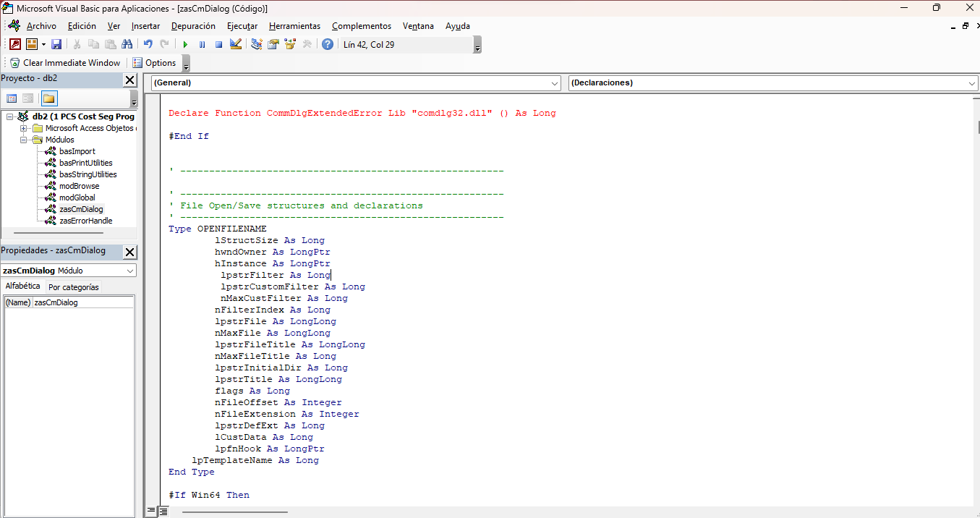Click the Redo arrow icon

(x=164, y=44)
